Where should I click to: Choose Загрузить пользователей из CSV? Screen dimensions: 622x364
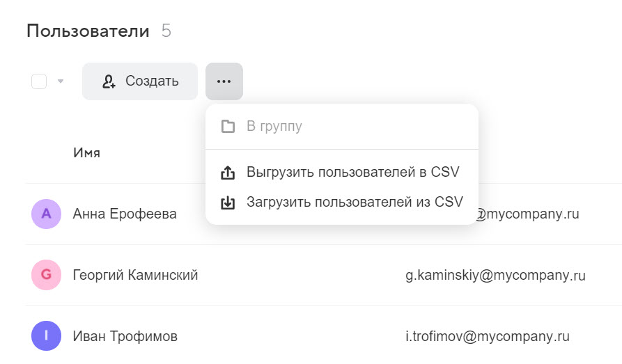[x=354, y=203]
